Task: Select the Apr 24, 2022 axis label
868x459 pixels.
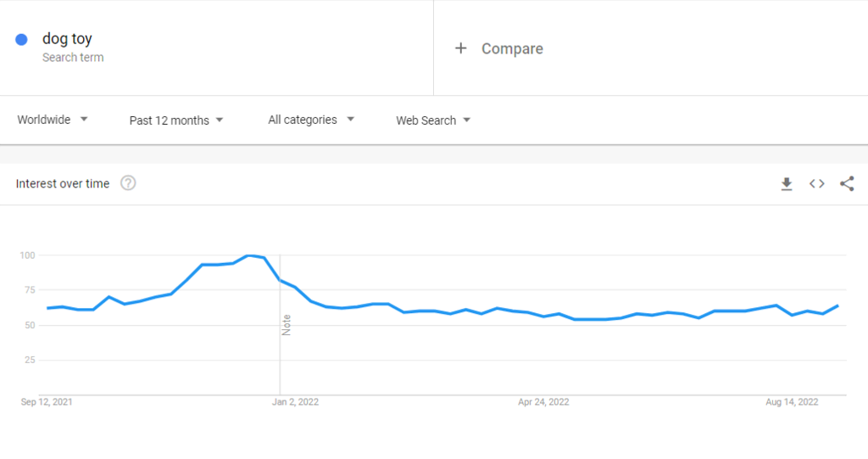Action: point(543,402)
